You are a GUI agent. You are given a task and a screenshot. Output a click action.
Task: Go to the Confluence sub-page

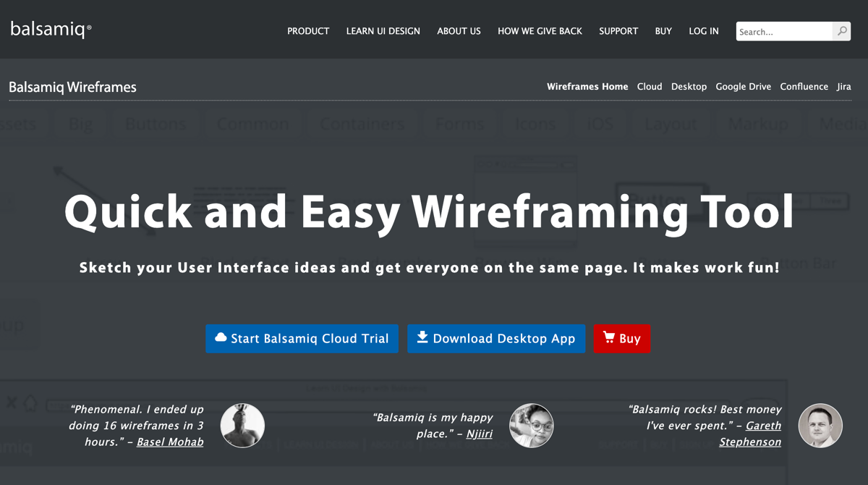pos(804,87)
